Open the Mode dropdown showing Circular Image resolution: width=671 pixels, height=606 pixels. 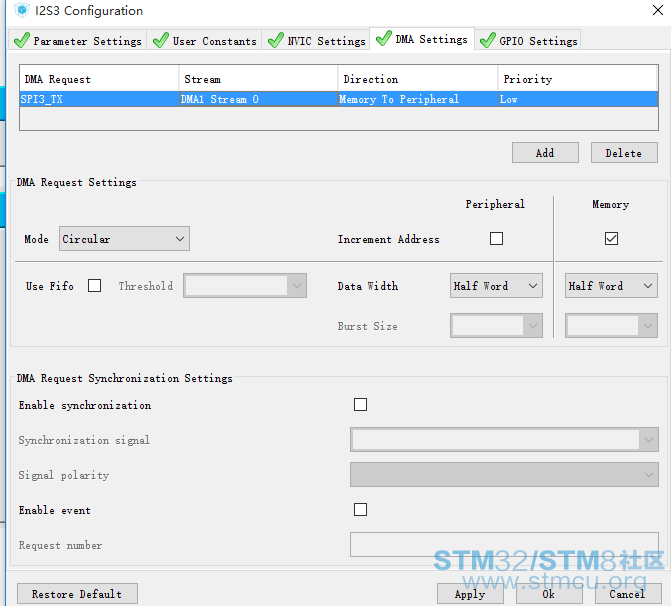[x=124, y=239]
